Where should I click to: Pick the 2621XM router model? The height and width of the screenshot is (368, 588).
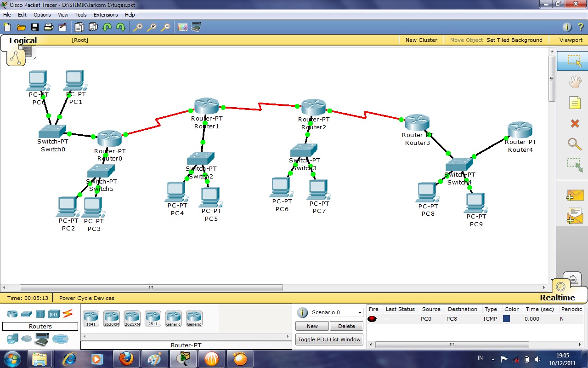pos(132,318)
